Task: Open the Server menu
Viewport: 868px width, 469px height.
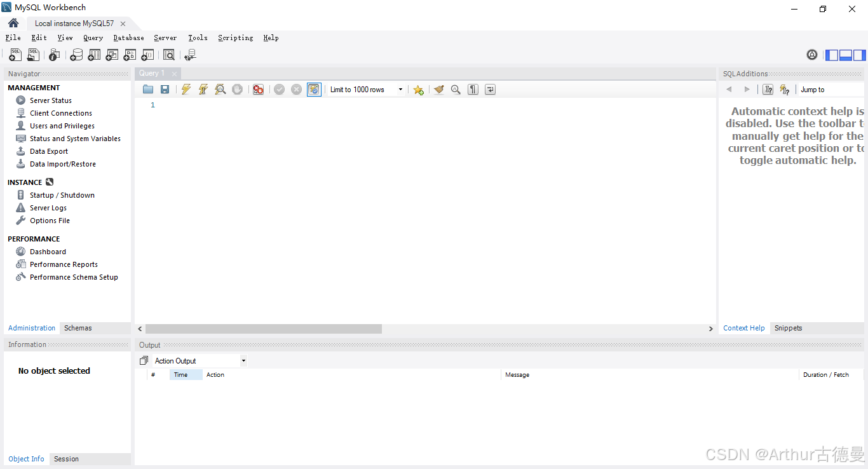Action: pos(165,37)
